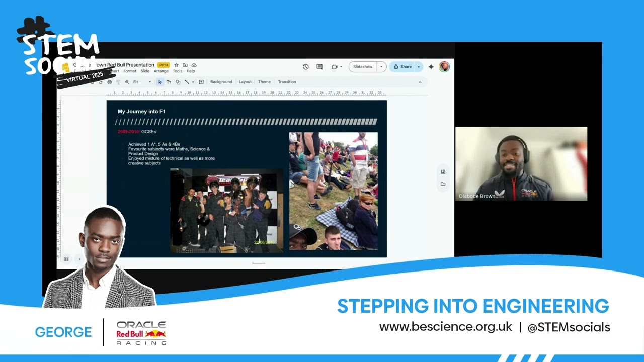Click the 'Enjoyed mixture of technical' bullet
The height and width of the screenshot is (362, 644).
[x=171, y=161]
